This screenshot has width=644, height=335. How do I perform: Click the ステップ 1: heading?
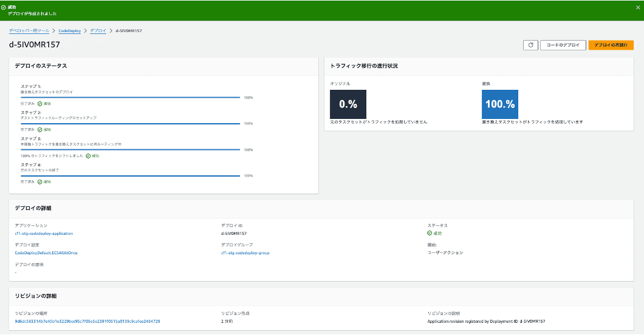[31, 87]
